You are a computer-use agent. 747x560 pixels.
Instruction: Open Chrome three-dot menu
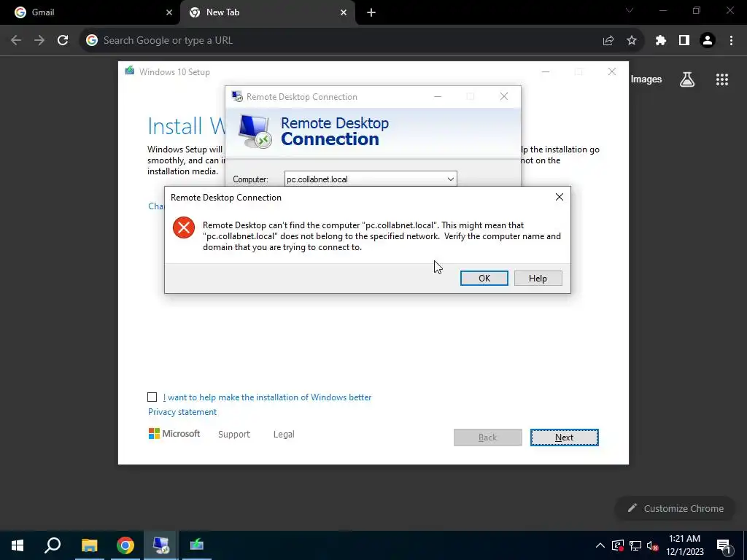(731, 41)
